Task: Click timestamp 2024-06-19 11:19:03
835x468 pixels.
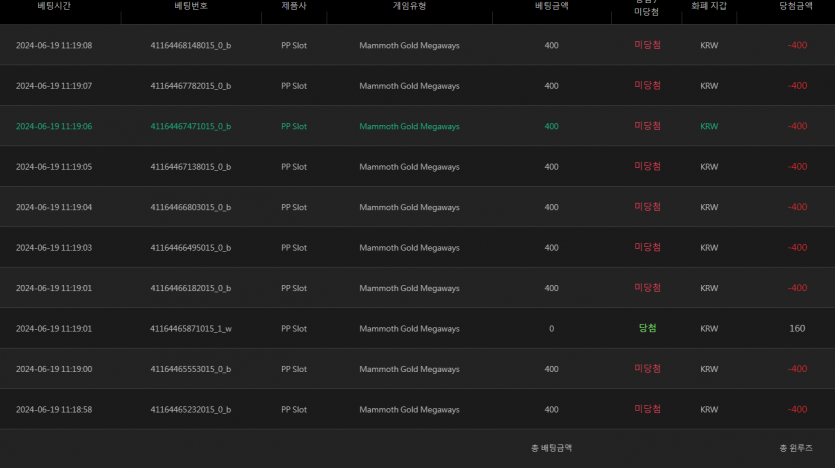Action: tap(54, 248)
